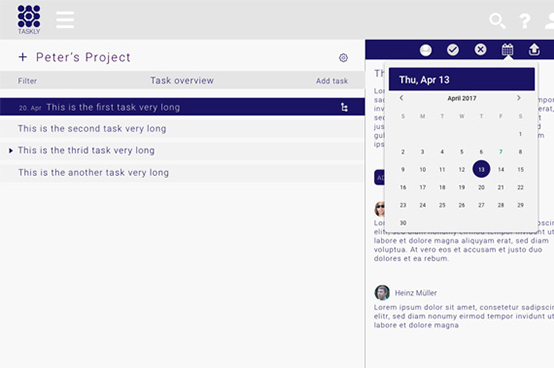
Task: Click the plus icon beside Peter's Project
Action: [x=23, y=57]
